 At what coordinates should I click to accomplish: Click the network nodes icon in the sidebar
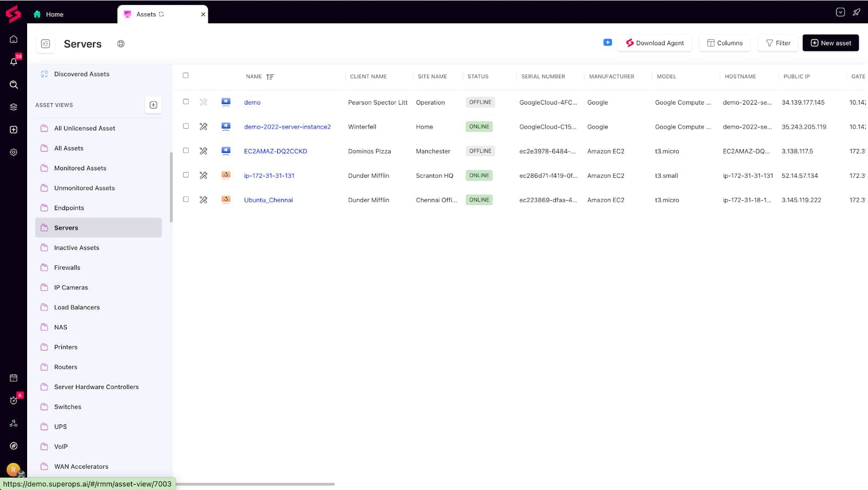coord(14,423)
